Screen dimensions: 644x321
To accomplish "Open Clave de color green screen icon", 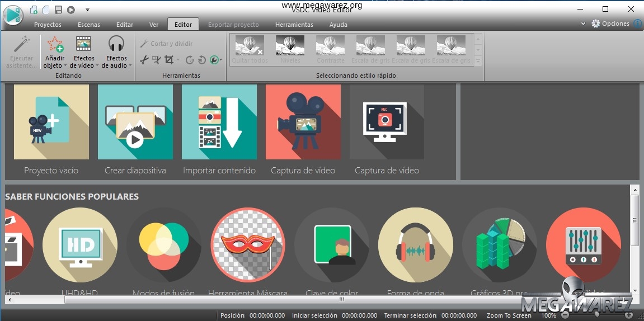I will (x=331, y=245).
